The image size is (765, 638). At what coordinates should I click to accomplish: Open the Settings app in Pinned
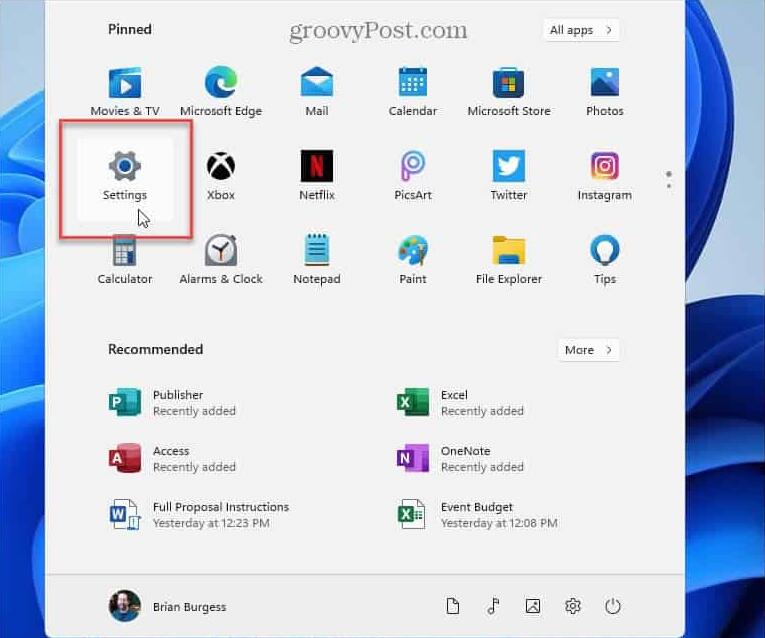coord(124,174)
